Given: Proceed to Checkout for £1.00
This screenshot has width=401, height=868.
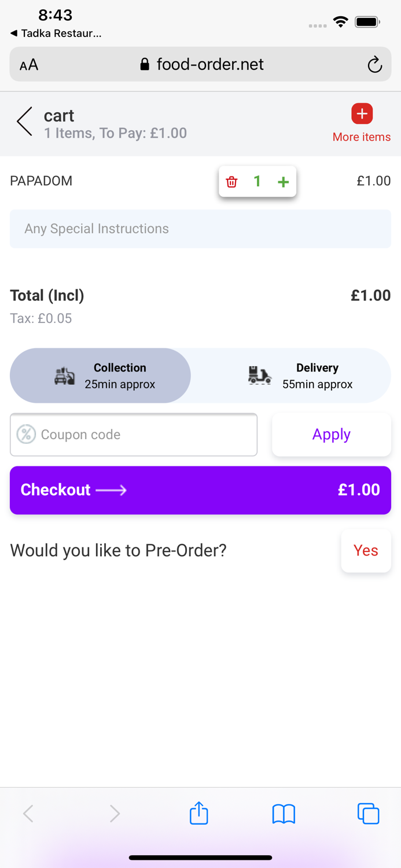Looking at the screenshot, I should point(200,490).
